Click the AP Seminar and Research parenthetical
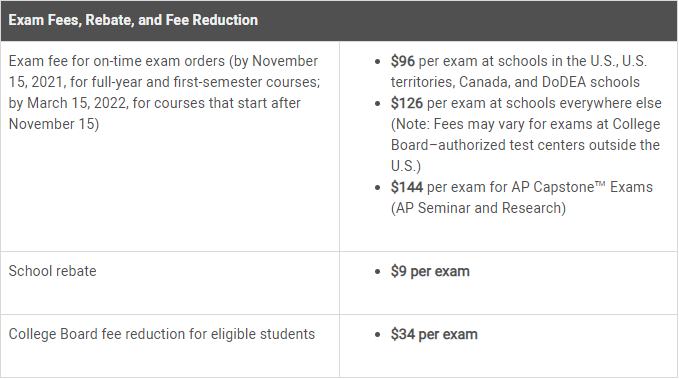 point(479,208)
